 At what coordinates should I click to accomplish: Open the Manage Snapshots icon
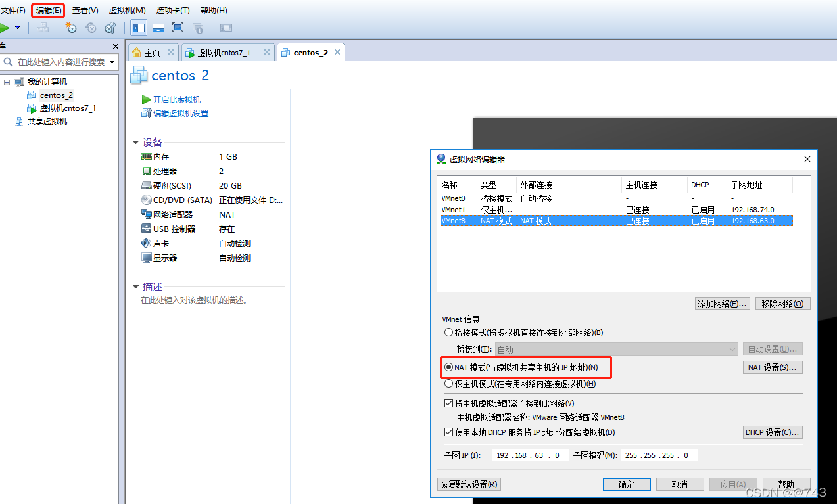[110, 28]
